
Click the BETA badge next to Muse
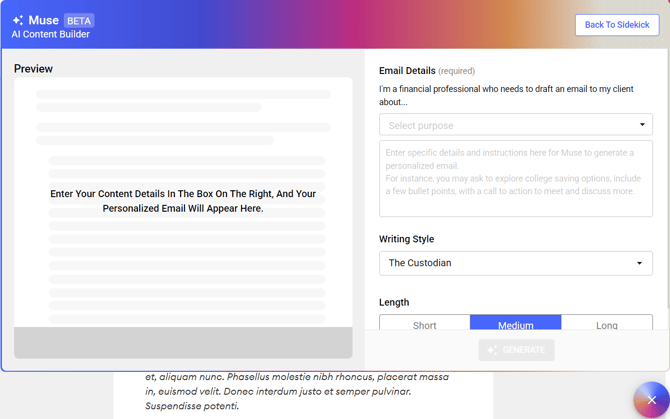tap(78, 20)
